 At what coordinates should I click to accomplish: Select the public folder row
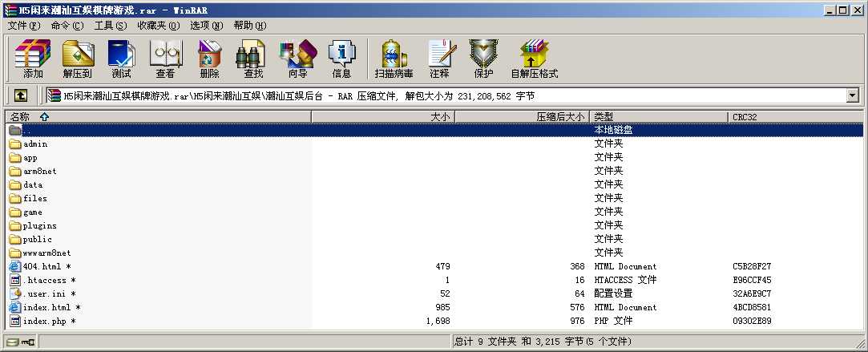pos(434,239)
